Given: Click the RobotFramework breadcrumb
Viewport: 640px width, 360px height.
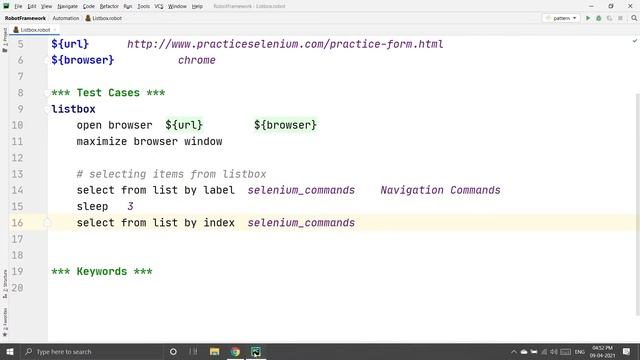Looking at the screenshot, I should click(x=25, y=18).
